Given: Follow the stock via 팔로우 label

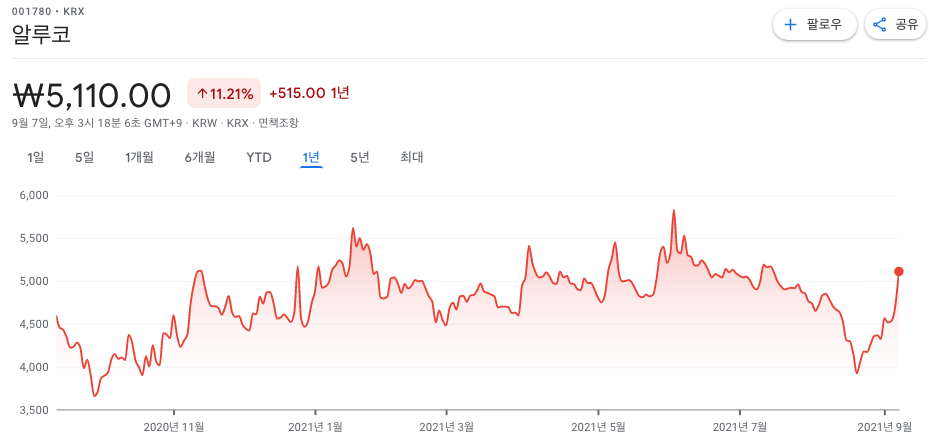Looking at the screenshot, I should coord(824,25).
